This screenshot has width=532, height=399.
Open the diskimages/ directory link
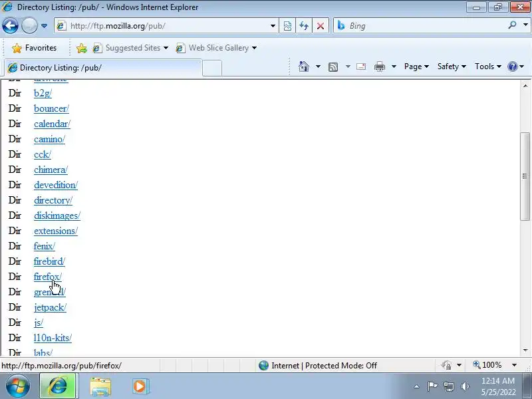pos(57,215)
